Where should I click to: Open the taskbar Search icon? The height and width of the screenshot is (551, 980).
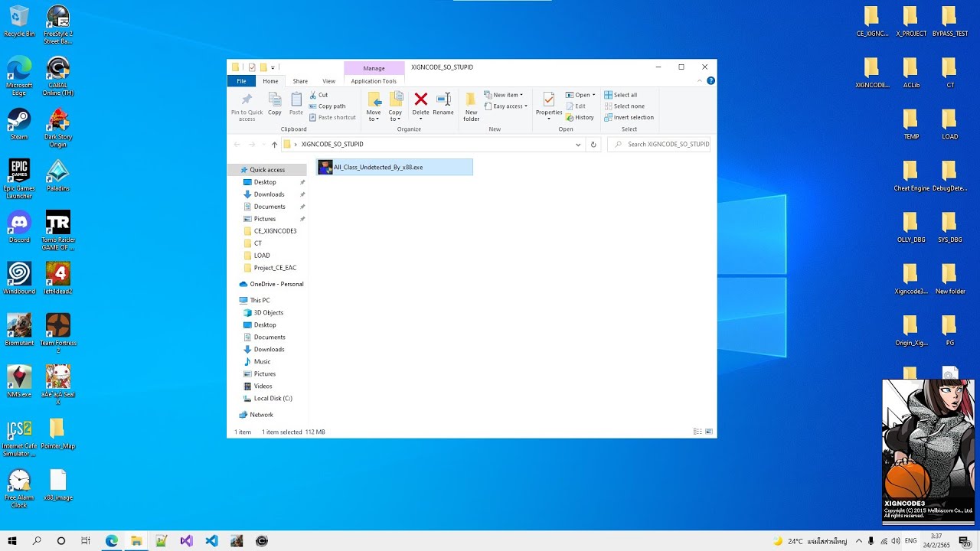point(37,541)
